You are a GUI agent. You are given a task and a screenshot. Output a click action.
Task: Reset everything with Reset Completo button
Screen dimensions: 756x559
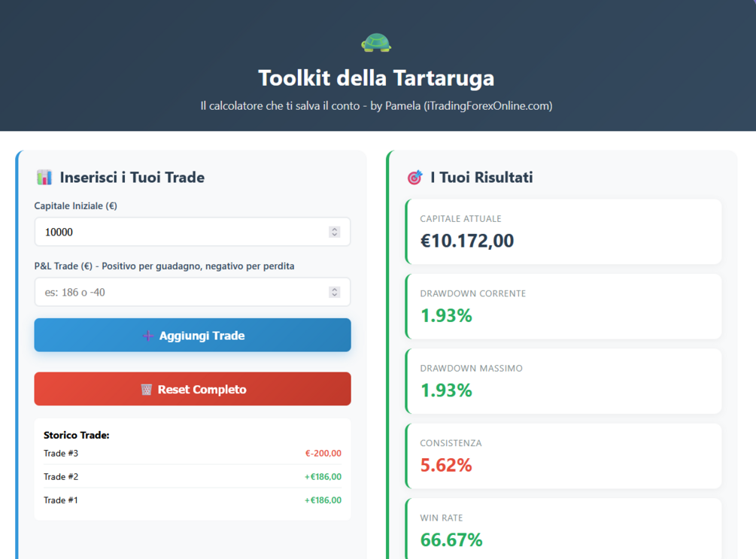tap(193, 389)
